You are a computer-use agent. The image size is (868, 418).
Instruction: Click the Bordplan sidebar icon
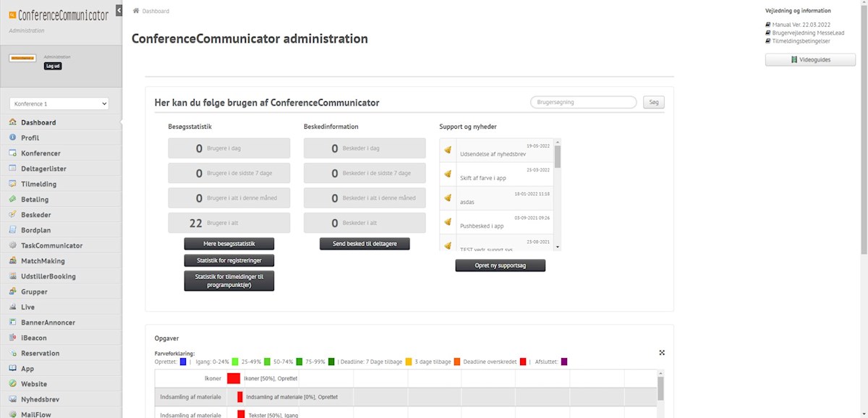[x=13, y=230]
